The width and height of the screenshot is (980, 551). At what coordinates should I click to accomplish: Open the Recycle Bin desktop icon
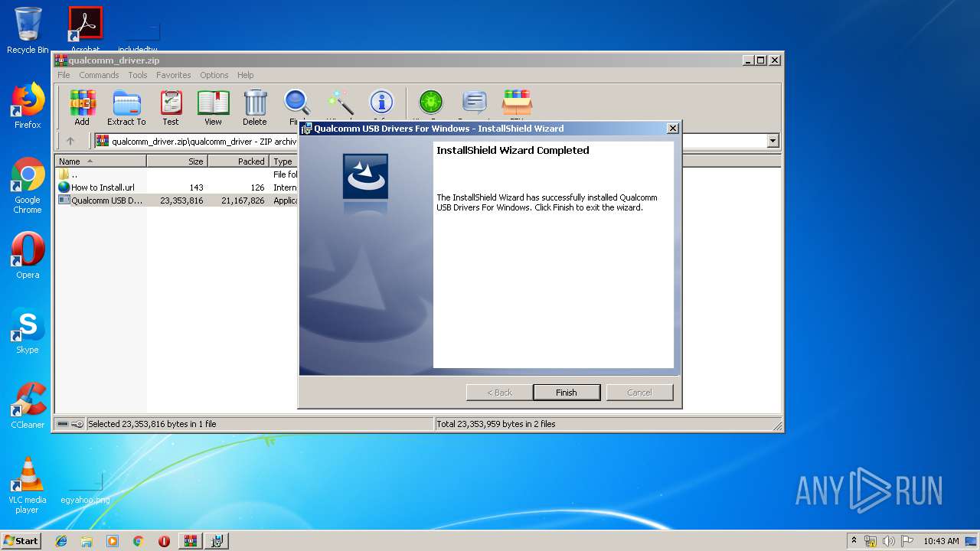tap(28, 31)
